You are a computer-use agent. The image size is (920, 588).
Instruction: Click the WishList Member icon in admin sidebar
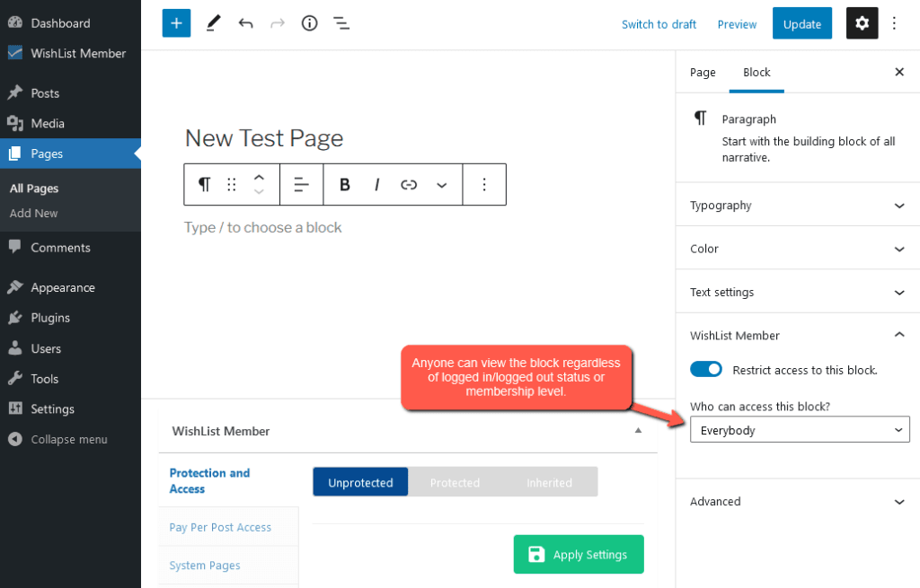[x=15, y=53]
